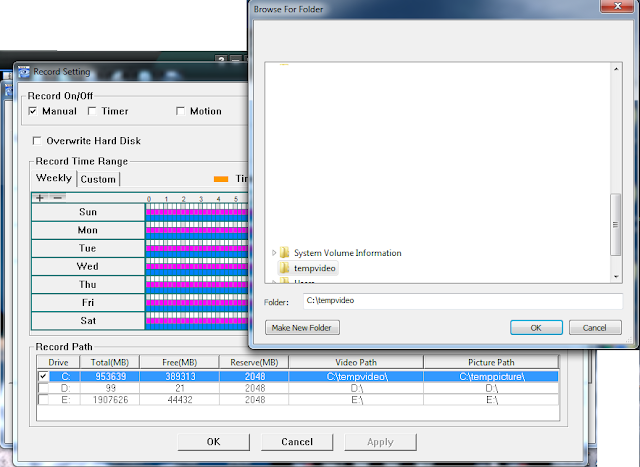This screenshot has width=640, height=467.
Task: Click System Volume Information folder name
Action: click(x=348, y=253)
